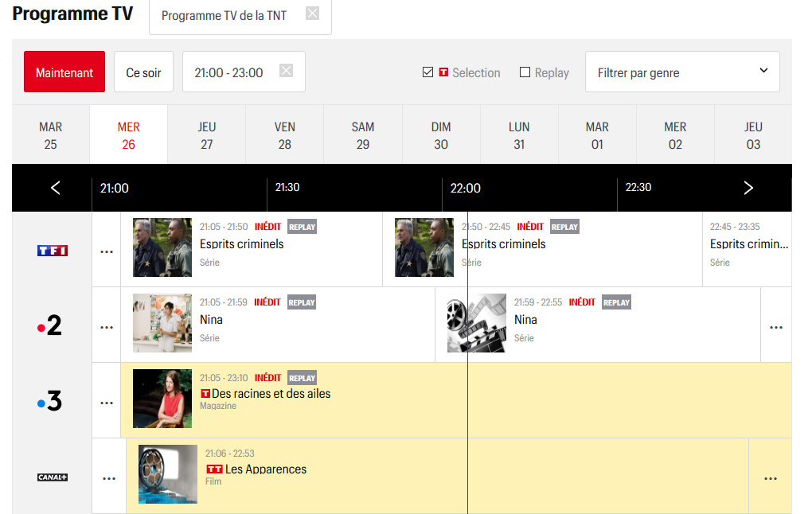Click REPLAY badge on 21:59 Nina
The width and height of the screenshot is (812, 514).
[616, 302]
